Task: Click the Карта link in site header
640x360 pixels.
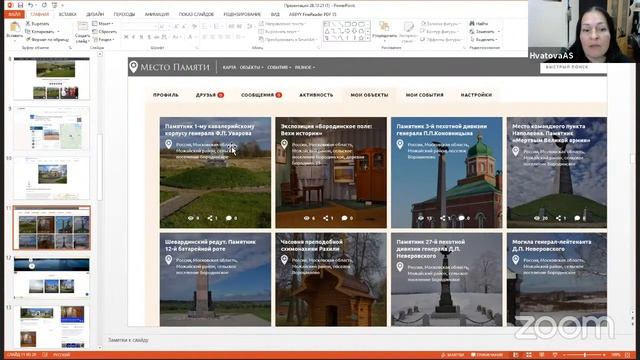Action: 229,67
